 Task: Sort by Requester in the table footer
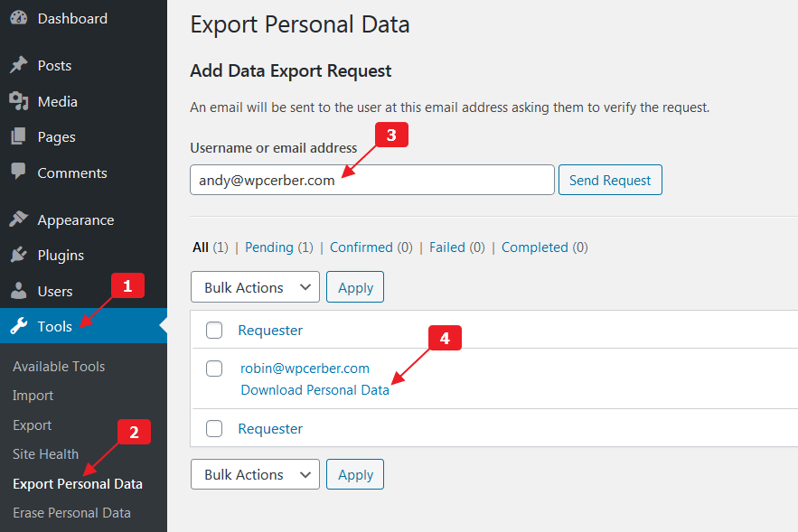coord(270,429)
